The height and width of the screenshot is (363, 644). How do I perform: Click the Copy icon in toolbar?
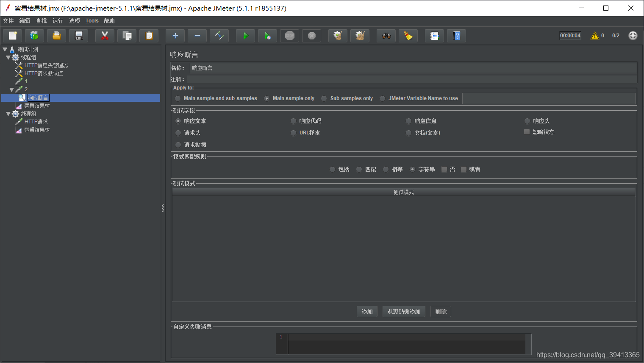127,36
